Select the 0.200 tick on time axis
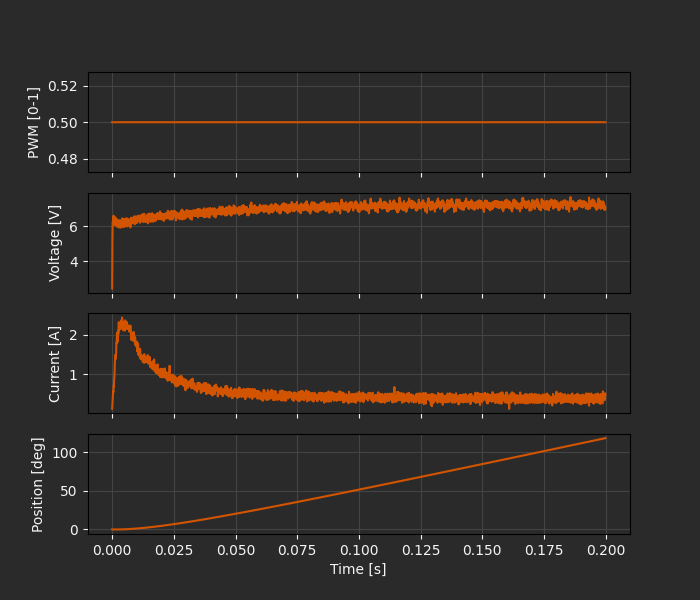The image size is (700, 600). pos(605,549)
